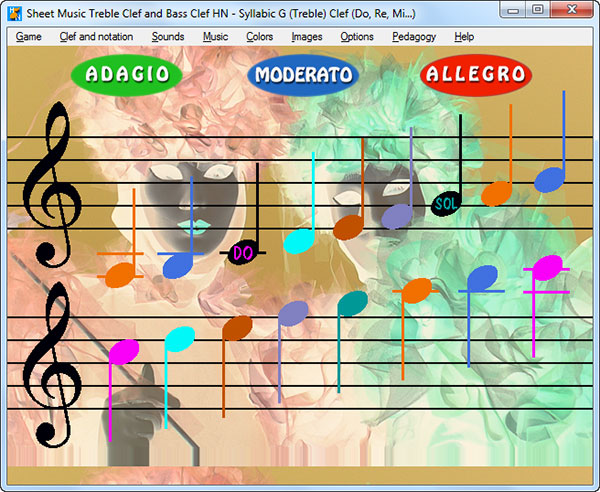600x492 pixels.
Task: Select the purple note left of SOL
Action: 397,217
